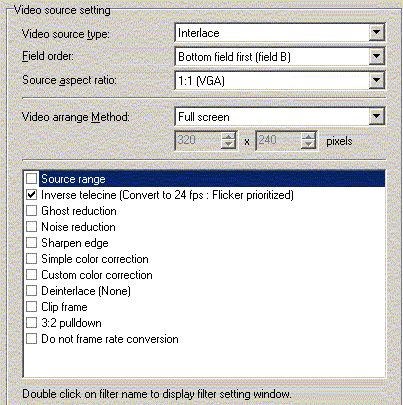This screenshot has height=405, width=403.
Task: Check the Simple color correction box
Action: [x=31, y=259]
